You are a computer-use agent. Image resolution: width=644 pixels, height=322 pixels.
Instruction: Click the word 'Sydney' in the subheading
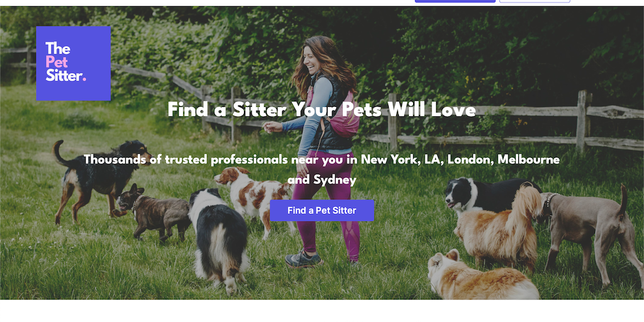pyautogui.click(x=335, y=180)
